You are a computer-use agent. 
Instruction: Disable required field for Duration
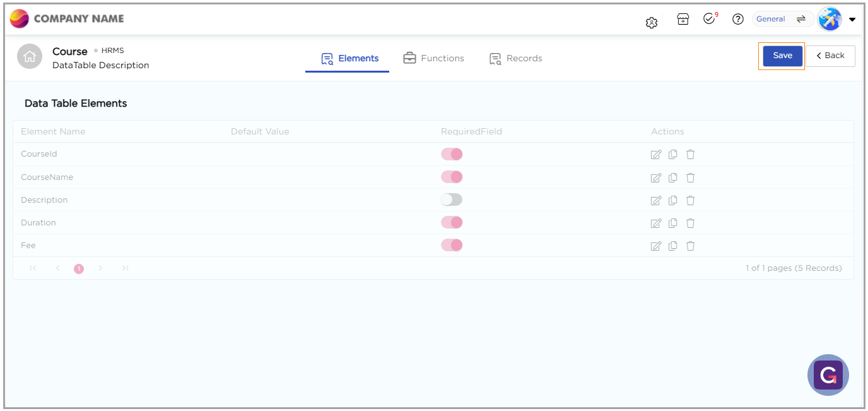click(x=452, y=222)
